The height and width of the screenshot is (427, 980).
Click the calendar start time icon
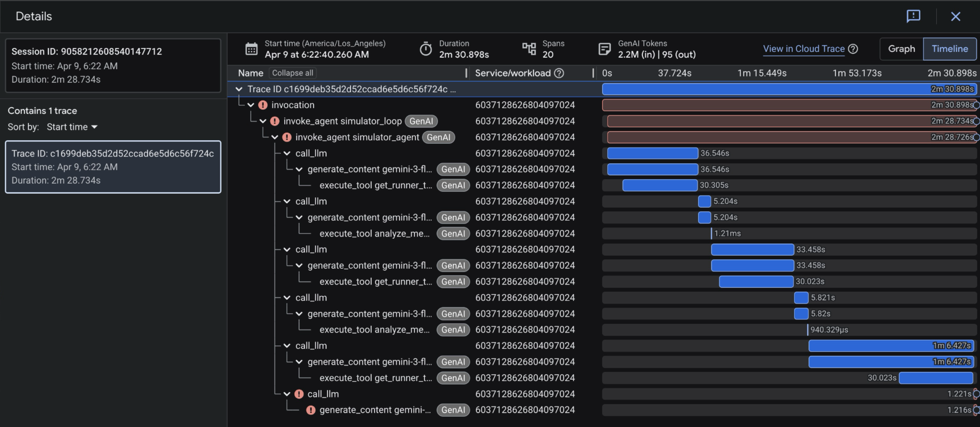(x=251, y=49)
